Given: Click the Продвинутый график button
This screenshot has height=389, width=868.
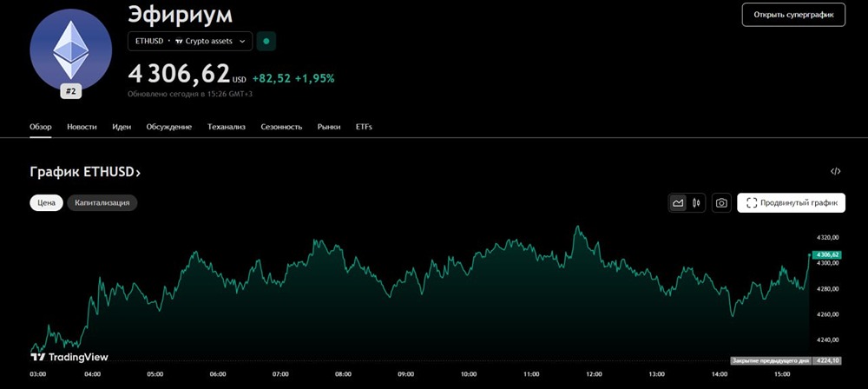Looking at the screenshot, I should [791, 203].
